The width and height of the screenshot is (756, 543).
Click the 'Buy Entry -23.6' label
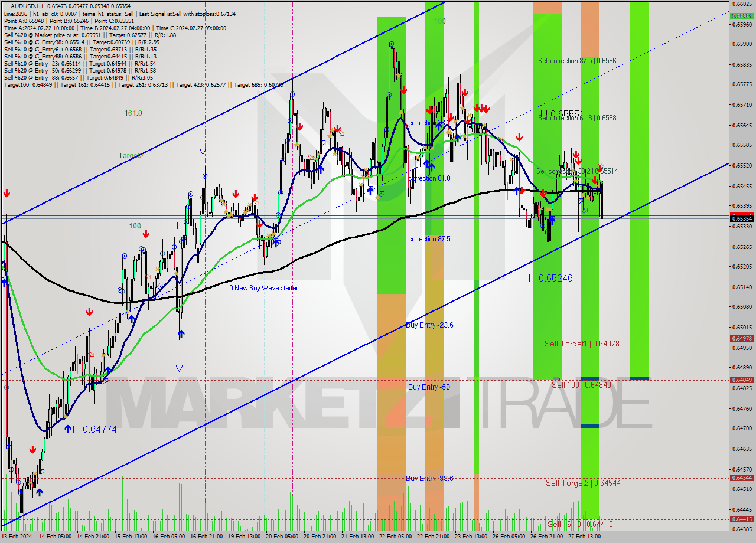point(429,325)
